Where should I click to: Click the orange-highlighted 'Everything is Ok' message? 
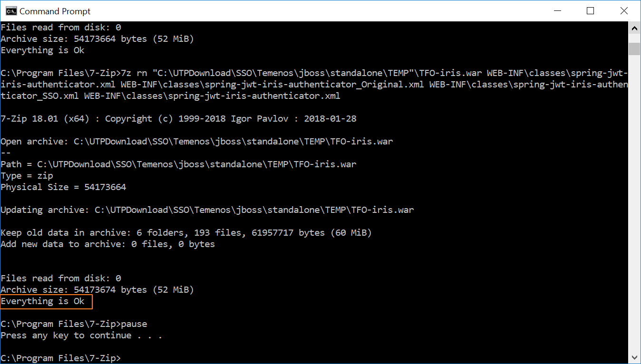pyautogui.click(x=46, y=301)
